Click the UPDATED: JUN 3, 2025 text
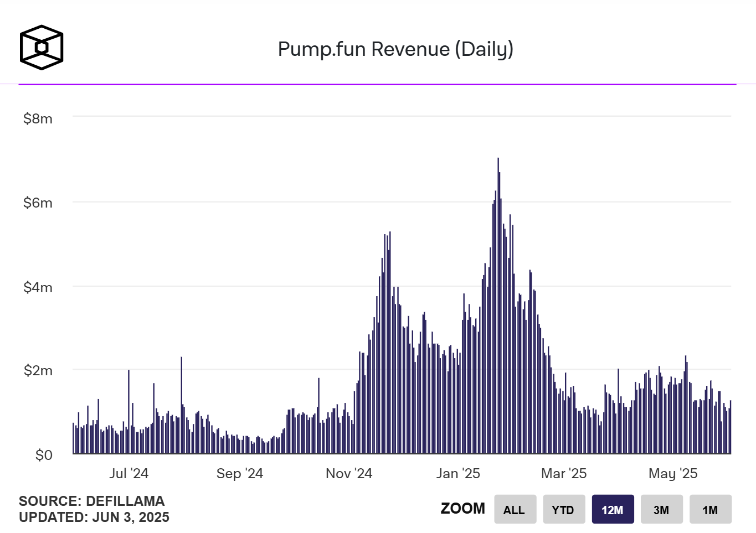This screenshot has height=533, width=756. click(x=94, y=517)
